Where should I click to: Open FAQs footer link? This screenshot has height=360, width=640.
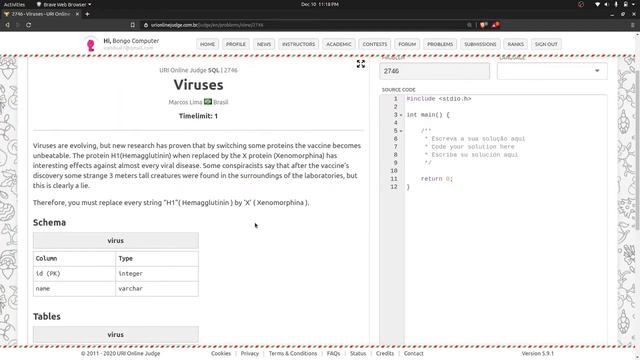[333, 353]
